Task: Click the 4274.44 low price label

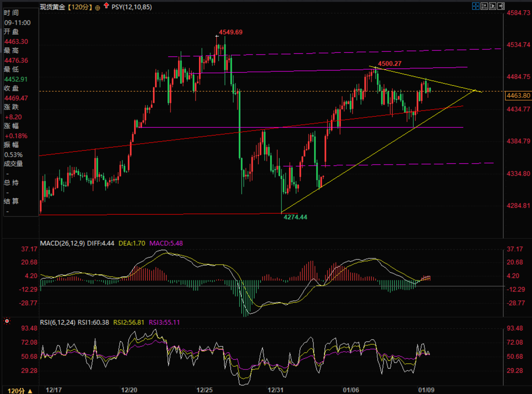Action: pos(295,217)
